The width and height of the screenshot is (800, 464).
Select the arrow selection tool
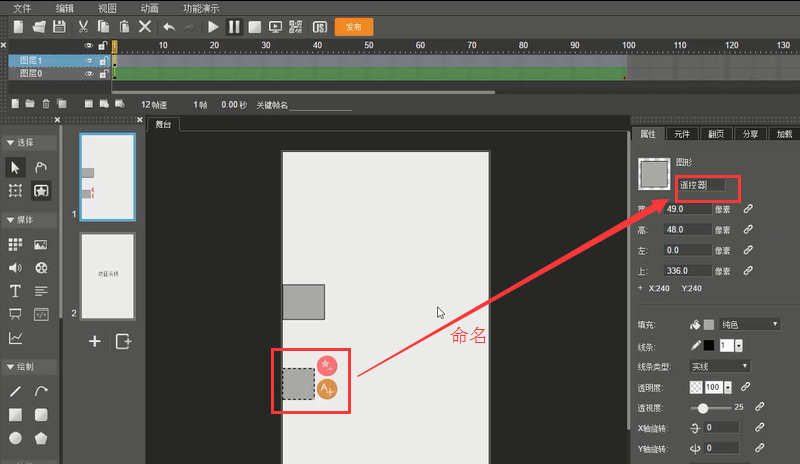[15, 167]
